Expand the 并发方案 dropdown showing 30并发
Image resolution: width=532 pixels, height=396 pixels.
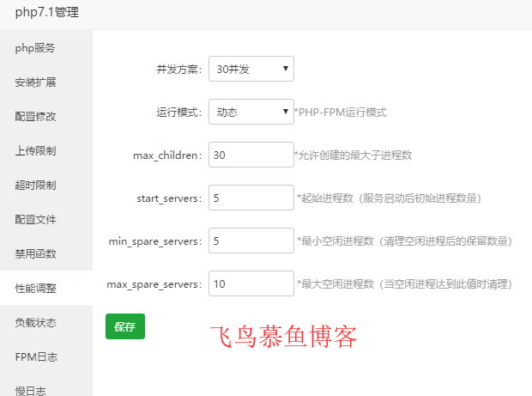click(x=251, y=70)
